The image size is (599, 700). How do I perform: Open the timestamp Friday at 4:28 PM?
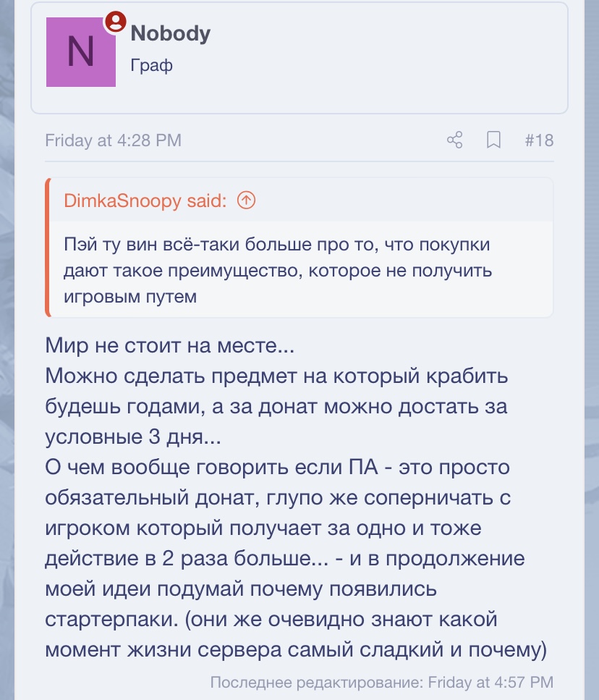pos(113,140)
